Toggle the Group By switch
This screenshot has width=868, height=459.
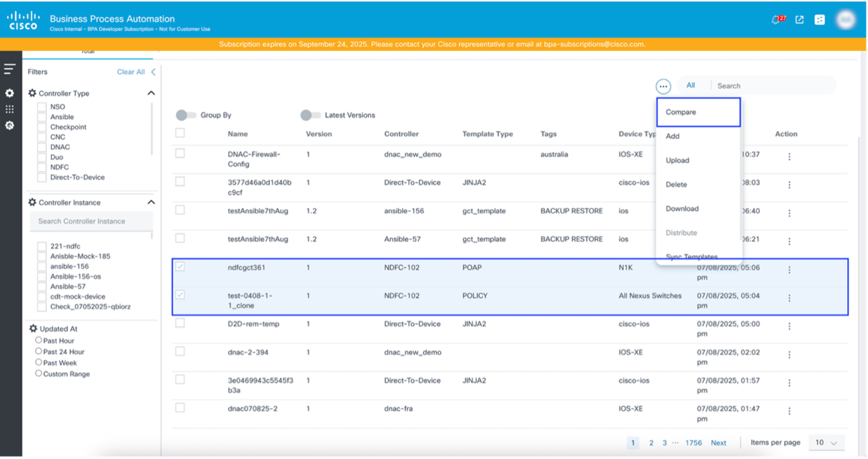tap(186, 115)
